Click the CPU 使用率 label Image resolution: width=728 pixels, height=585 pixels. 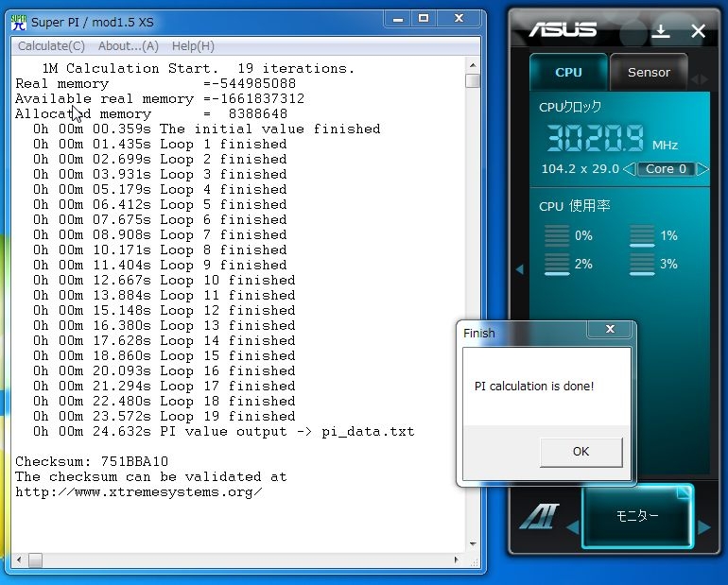click(574, 205)
